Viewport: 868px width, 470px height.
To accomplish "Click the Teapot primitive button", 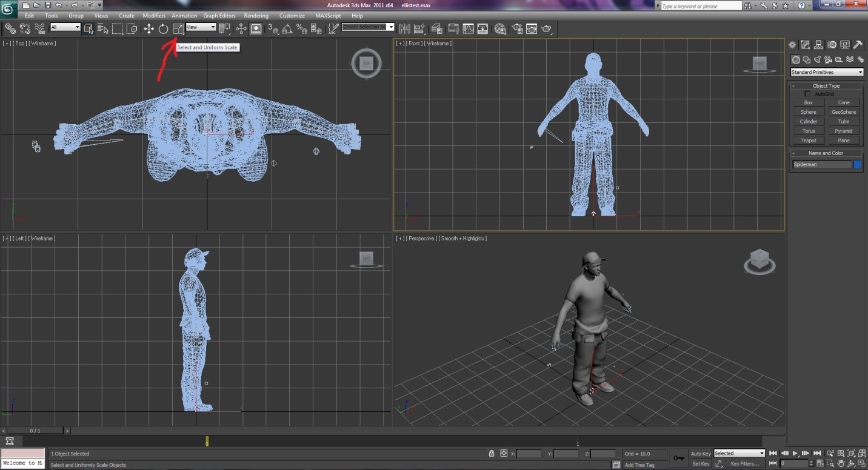I will click(808, 141).
